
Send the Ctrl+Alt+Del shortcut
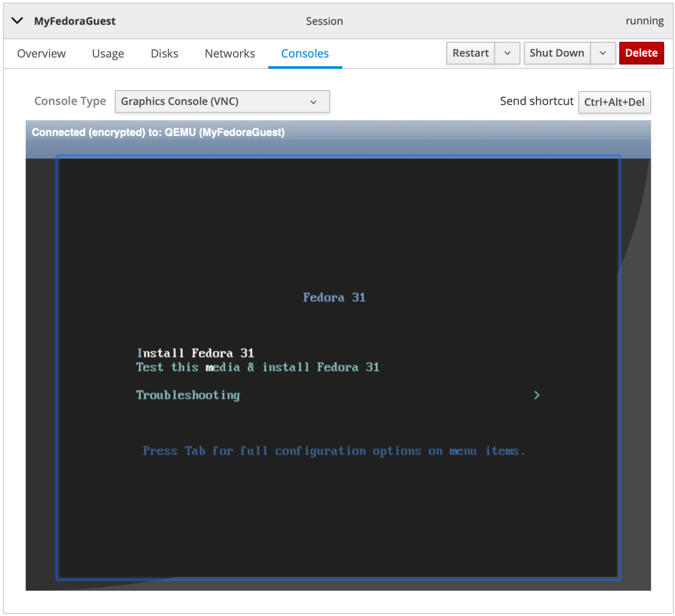point(614,102)
